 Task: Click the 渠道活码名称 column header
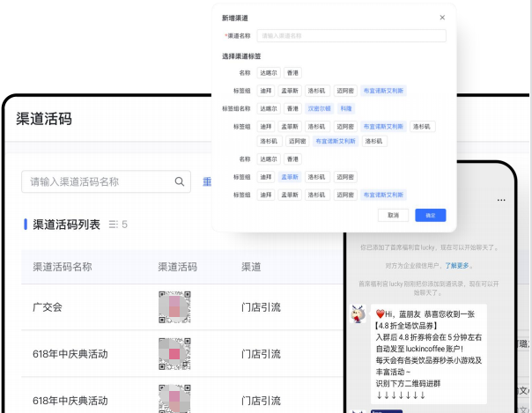[x=63, y=267]
